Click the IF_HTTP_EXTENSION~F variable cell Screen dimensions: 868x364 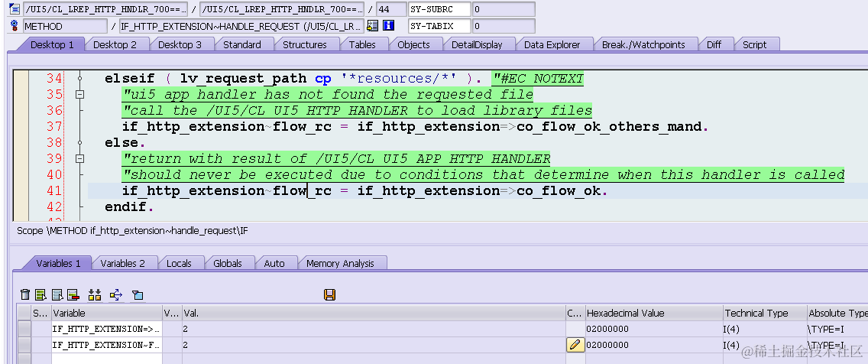click(x=107, y=345)
